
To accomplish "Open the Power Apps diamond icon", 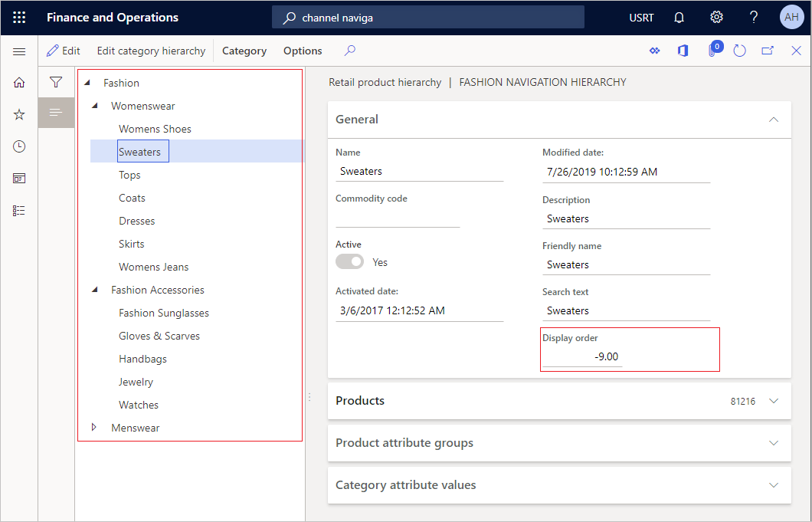I will (x=655, y=51).
